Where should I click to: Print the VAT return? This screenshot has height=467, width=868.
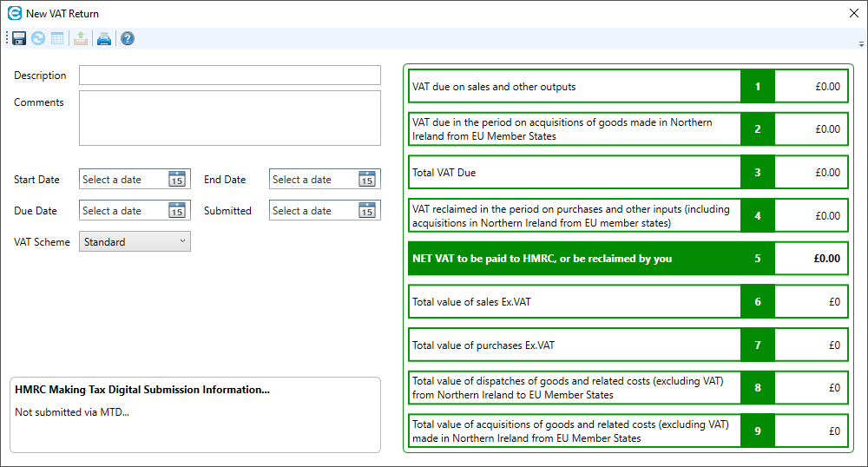(104, 38)
